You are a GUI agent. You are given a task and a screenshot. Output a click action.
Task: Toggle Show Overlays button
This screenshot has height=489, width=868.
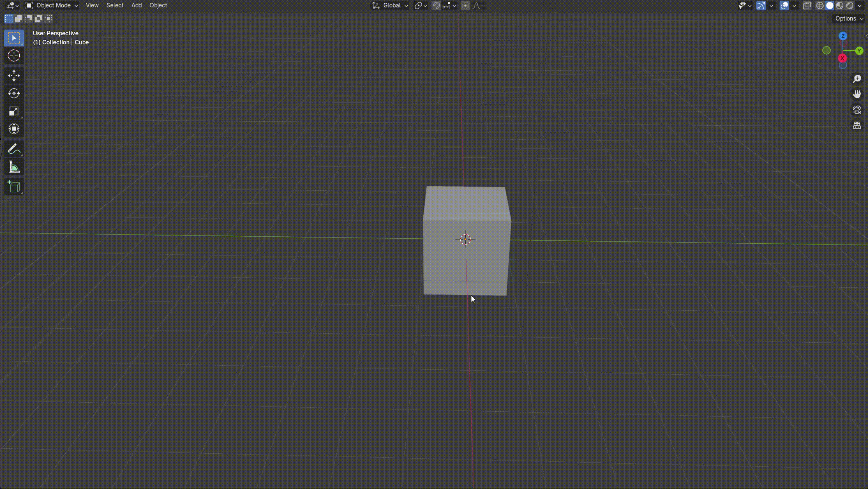click(x=785, y=5)
